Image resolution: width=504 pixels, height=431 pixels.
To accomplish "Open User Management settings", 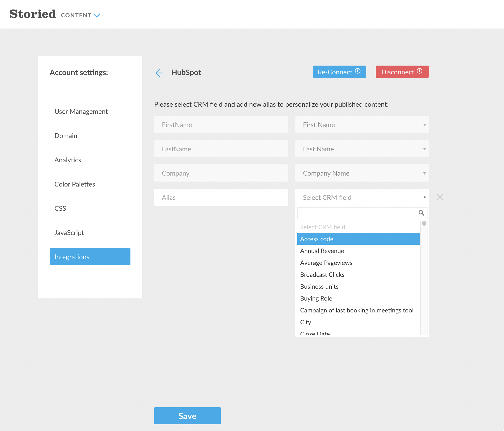I will click(81, 111).
